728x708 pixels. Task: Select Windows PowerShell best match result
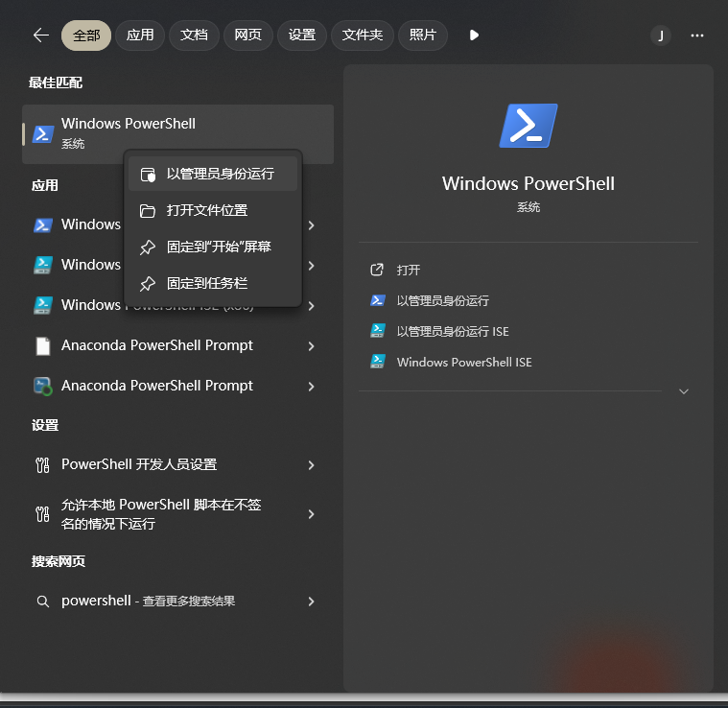(177, 133)
